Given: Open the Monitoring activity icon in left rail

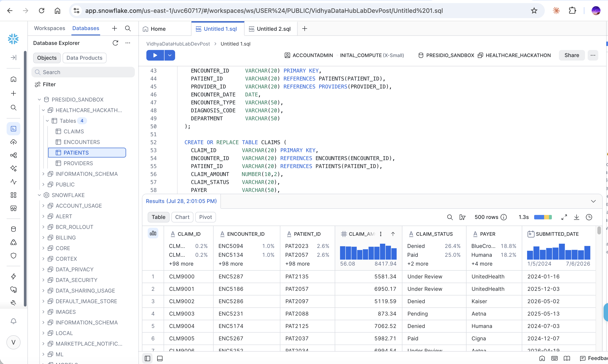Looking at the screenshot, I should [x=13, y=182].
